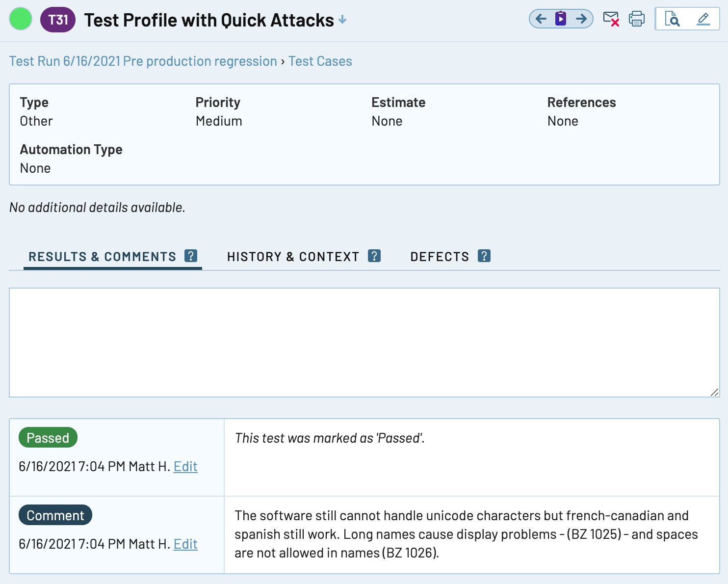Screen dimensions: 728x584
Task: Select the Results & Comments tab
Action: click(x=102, y=257)
